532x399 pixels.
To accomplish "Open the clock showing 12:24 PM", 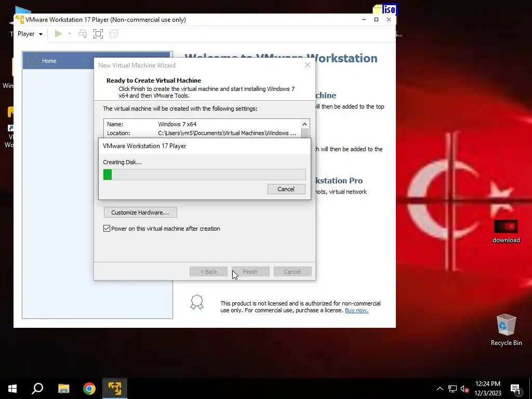I will coord(487,389).
